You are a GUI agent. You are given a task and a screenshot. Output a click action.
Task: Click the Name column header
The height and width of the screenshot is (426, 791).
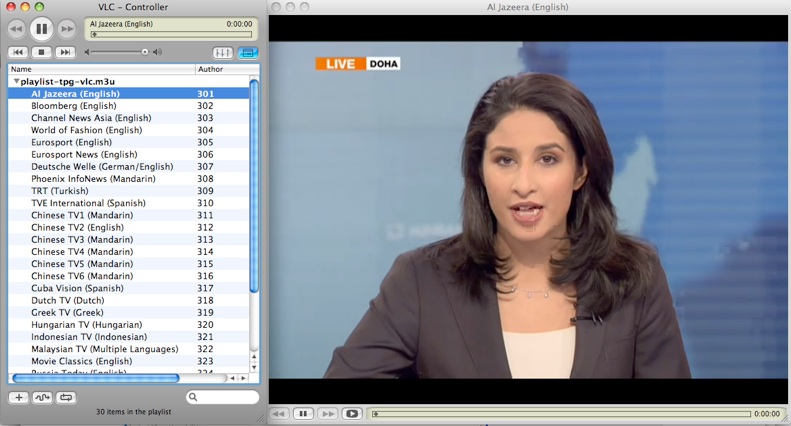[100, 69]
